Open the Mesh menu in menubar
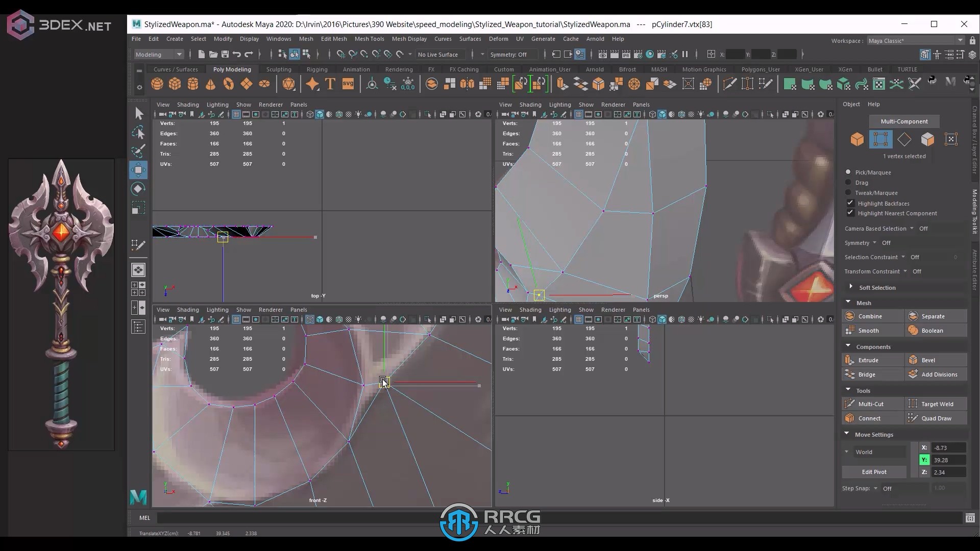The height and width of the screenshot is (551, 980). coord(306,38)
